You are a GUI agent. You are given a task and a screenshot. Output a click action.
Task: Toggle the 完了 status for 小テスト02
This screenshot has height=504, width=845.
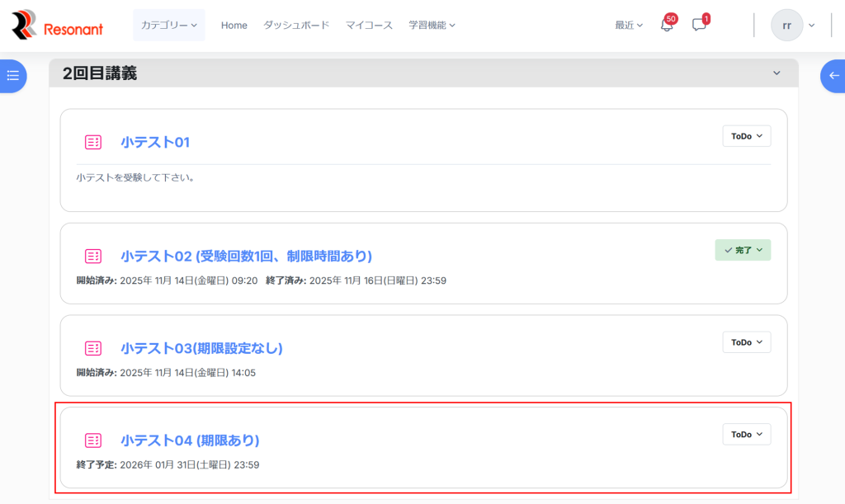pos(743,250)
